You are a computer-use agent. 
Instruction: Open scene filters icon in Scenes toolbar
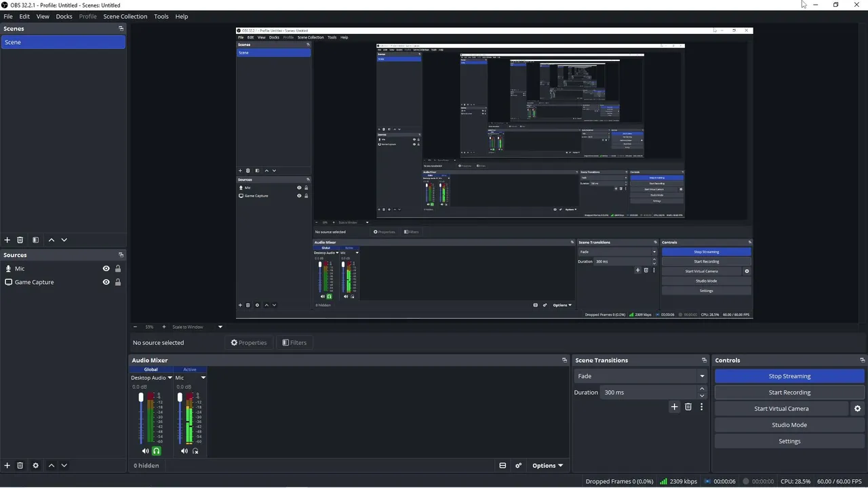pos(35,240)
